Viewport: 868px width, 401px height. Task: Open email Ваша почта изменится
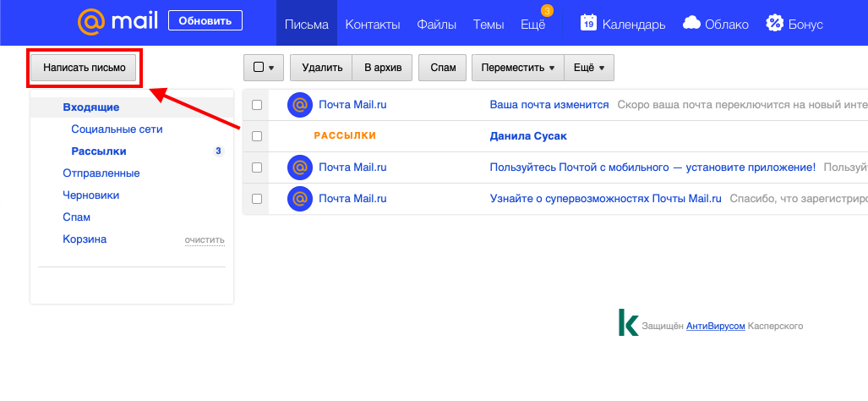[549, 105]
